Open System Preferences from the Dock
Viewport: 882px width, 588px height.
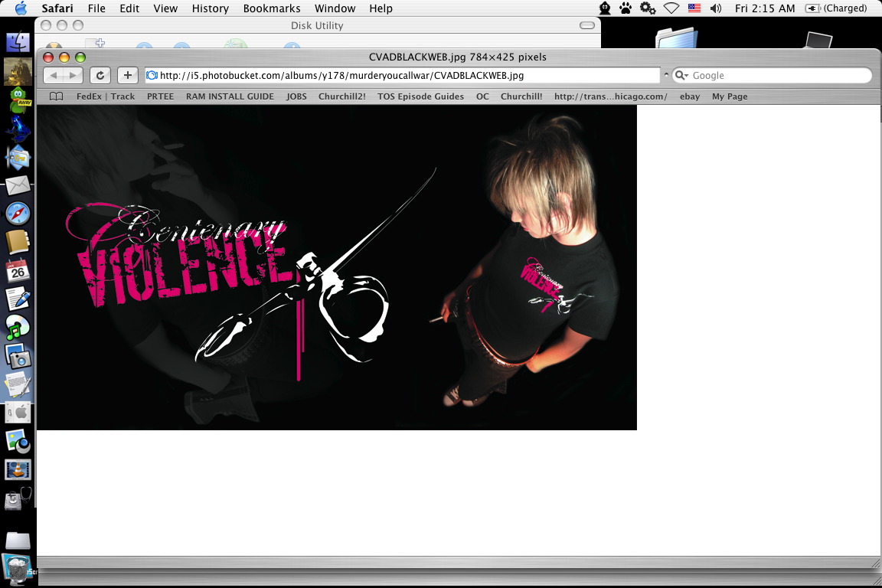pos(18,413)
